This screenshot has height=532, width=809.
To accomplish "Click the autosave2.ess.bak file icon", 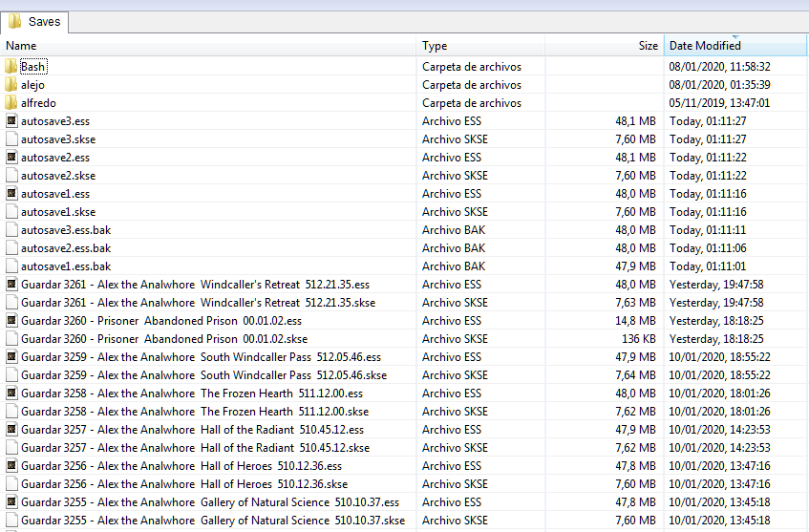I will click(x=11, y=248).
